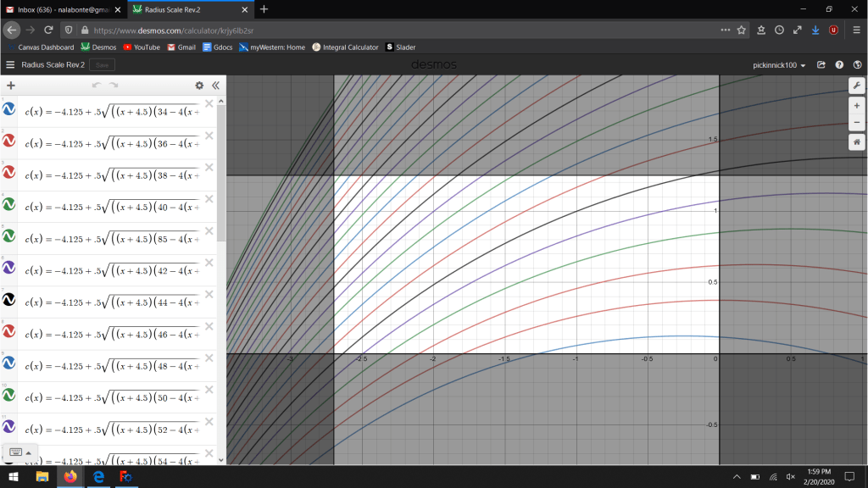Toggle the black expression 7 curve

(9, 300)
